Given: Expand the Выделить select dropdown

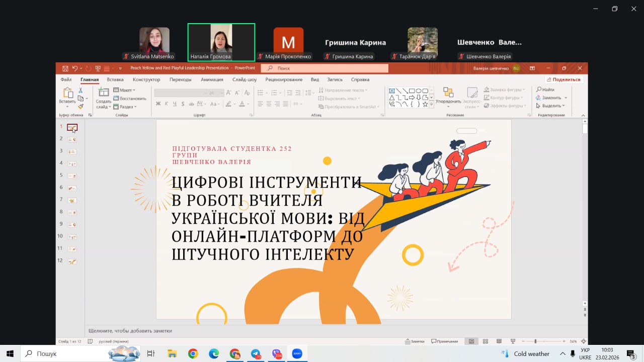Looking at the screenshot, I should [x=551, y=106].
